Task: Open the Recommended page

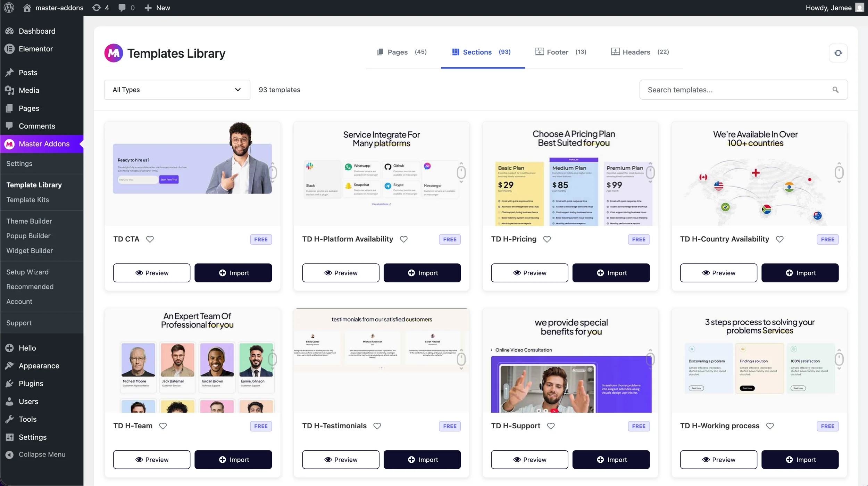Action: pyautogui.click(x=30, y=287)
